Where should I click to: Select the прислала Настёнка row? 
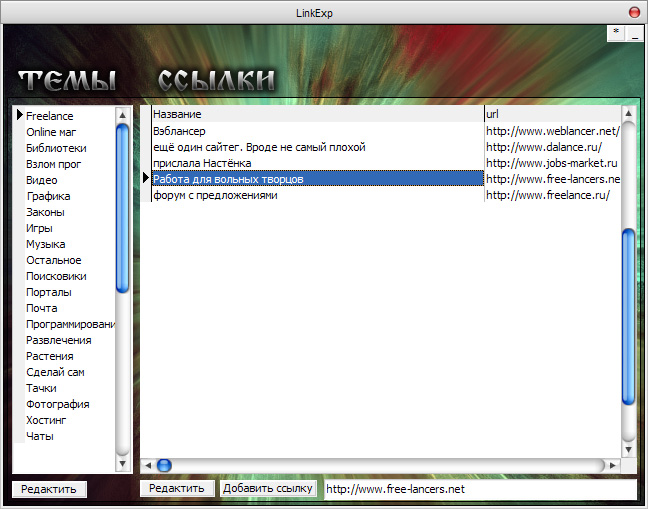[317, 163]
